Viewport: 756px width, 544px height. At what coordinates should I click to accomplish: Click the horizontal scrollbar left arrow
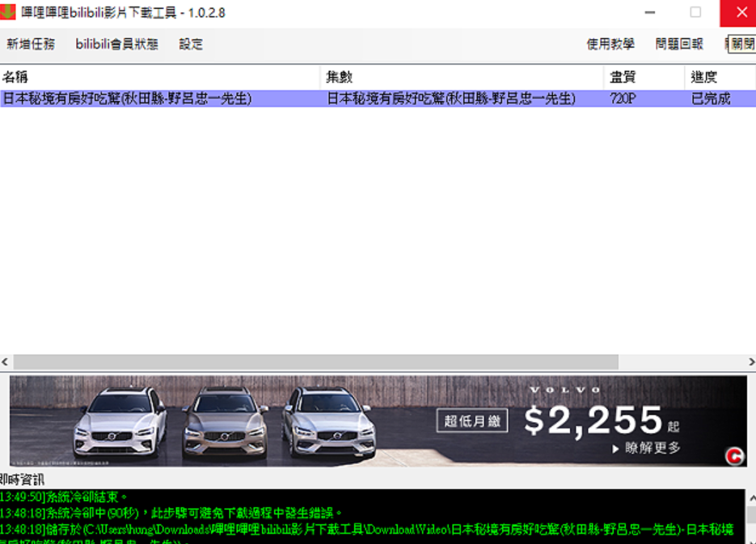coord(5,361)
